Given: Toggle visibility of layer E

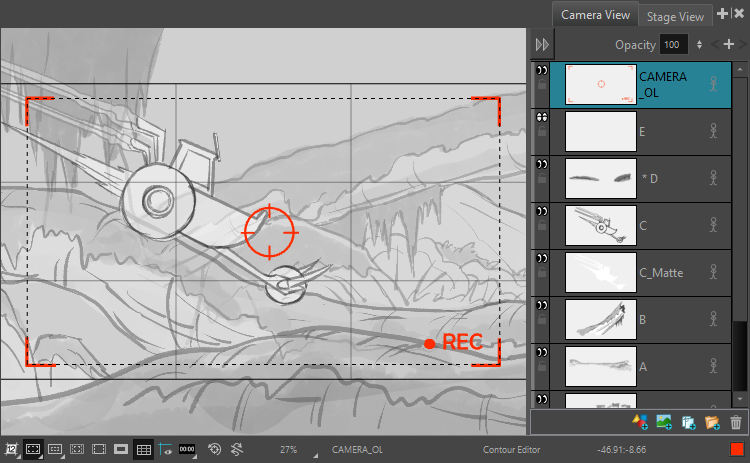Looking at the screenshot, I should 542,117.
